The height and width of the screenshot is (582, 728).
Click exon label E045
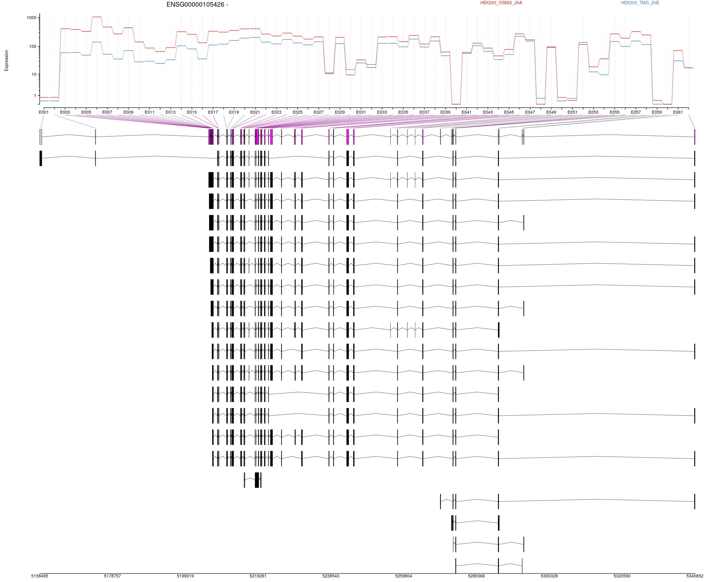click(509, 112)
